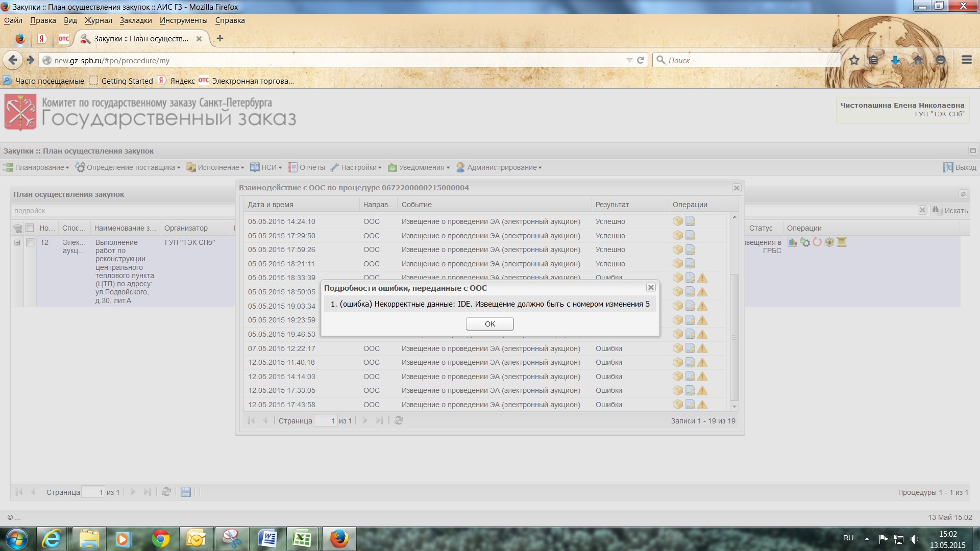Click the red circular arrow operation icon
980x551 pixels.
817,242
